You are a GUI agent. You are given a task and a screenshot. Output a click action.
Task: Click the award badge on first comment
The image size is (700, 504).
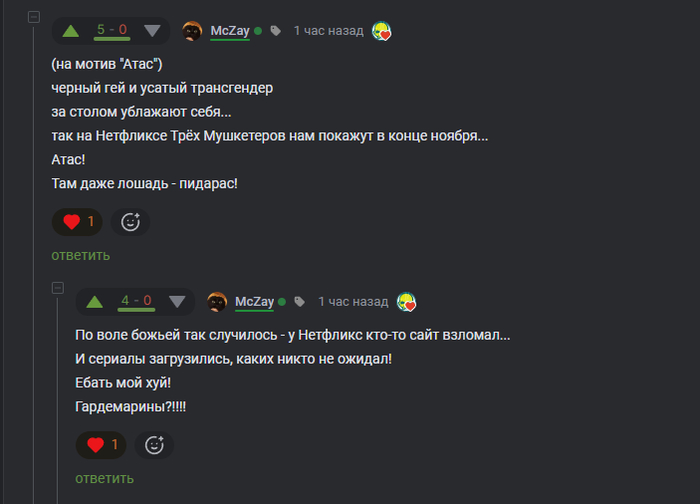click(381, 31)
